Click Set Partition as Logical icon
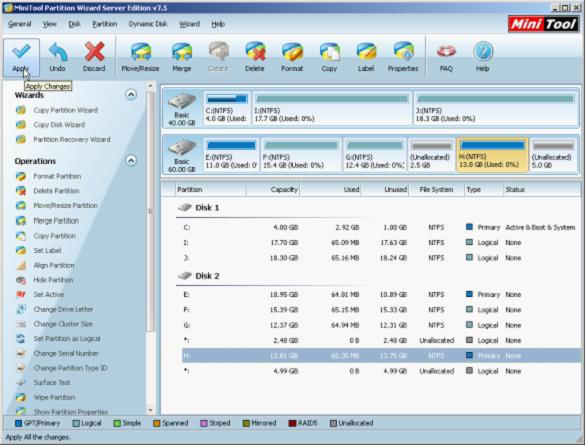Viewport: 586px width, 446px height. (x=21, y=339)
